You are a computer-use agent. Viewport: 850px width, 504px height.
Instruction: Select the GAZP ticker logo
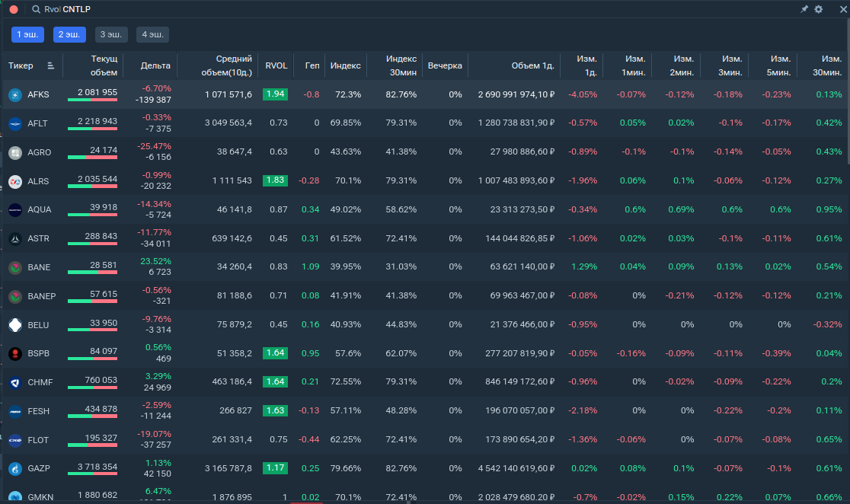14,469
